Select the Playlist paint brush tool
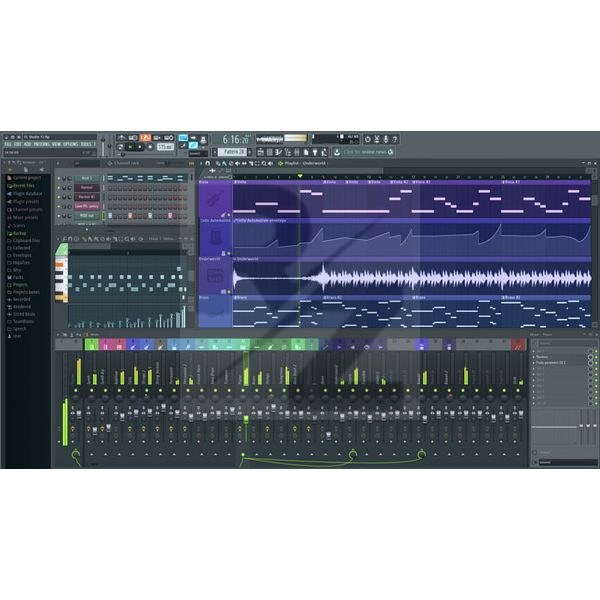The image size is (600, 600). point(224,163)
